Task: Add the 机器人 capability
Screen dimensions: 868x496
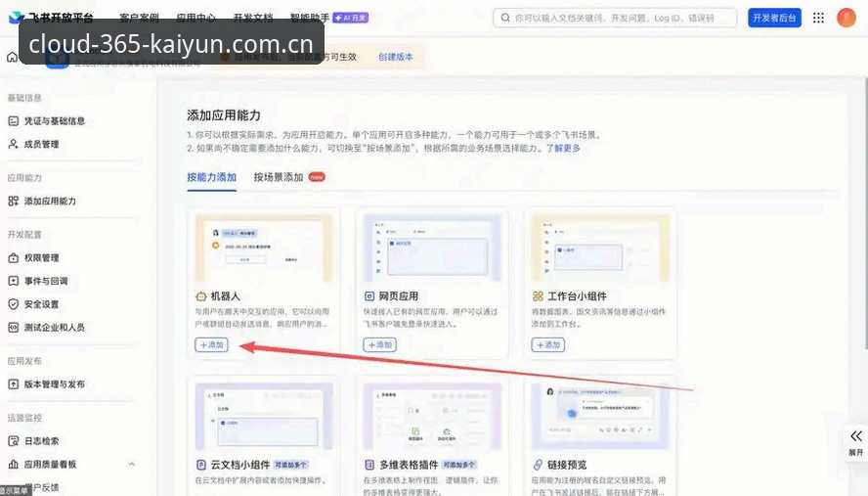Action: (211, 344)
